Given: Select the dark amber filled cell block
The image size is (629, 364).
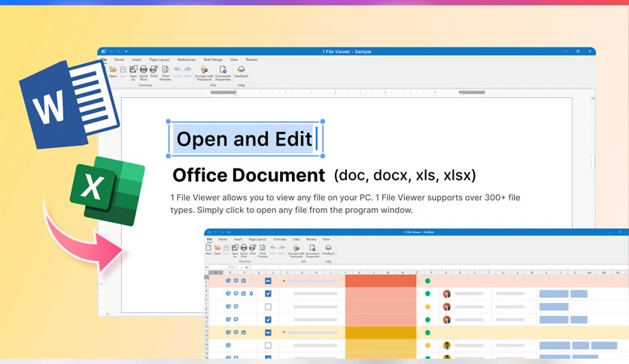Looking at the screenshot, I should 381,332.
